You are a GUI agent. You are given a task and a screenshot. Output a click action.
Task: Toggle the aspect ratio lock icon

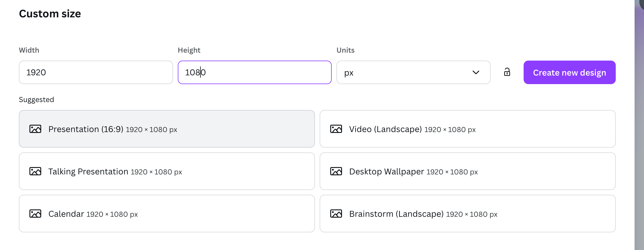pyautogui.click(x=507, y=72)
